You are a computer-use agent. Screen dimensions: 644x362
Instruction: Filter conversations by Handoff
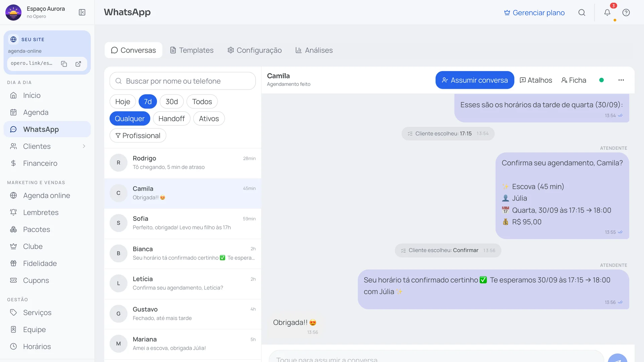172,119
